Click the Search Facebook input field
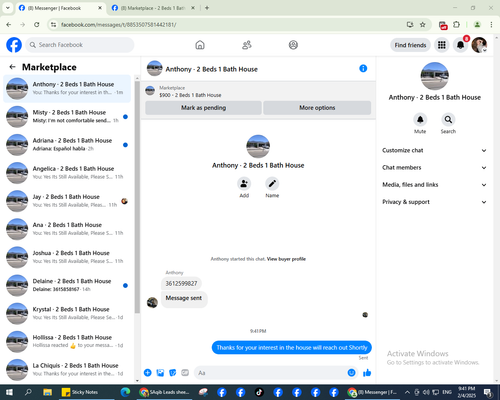500x400 pixels. [x=80, y=45]
